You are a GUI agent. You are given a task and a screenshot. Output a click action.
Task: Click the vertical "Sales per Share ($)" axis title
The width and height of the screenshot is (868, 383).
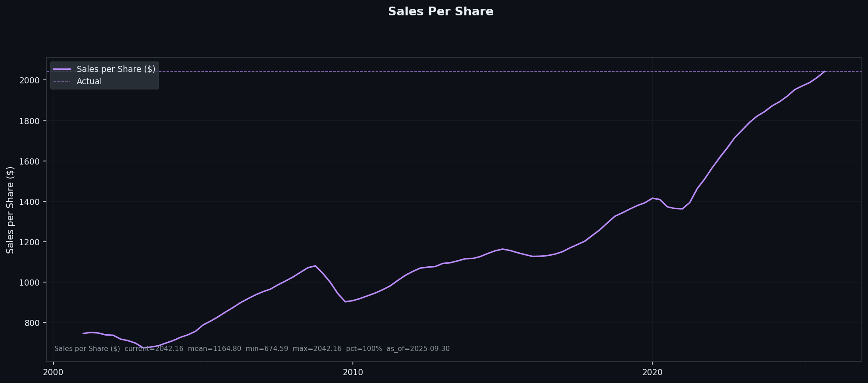click(11, 210)
